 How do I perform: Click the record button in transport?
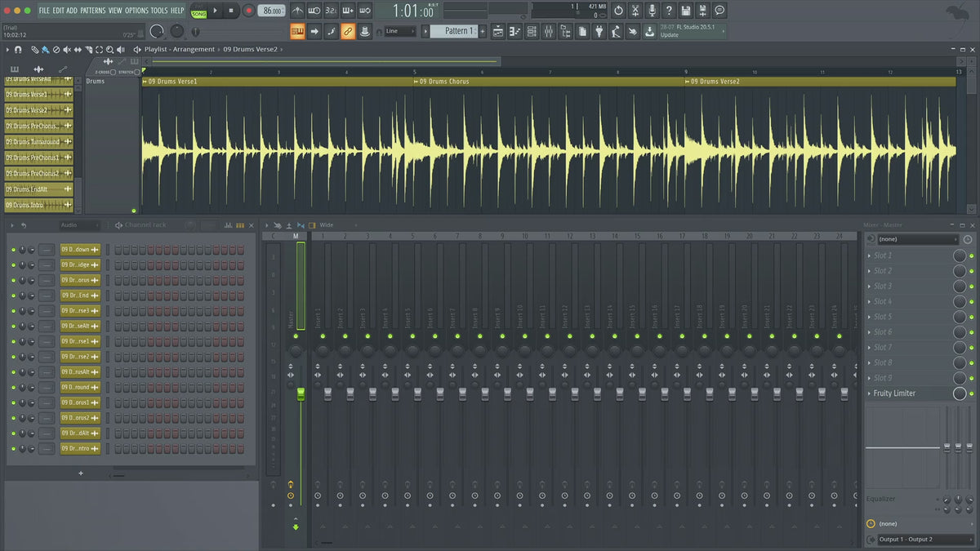click(x=248, y=11)
